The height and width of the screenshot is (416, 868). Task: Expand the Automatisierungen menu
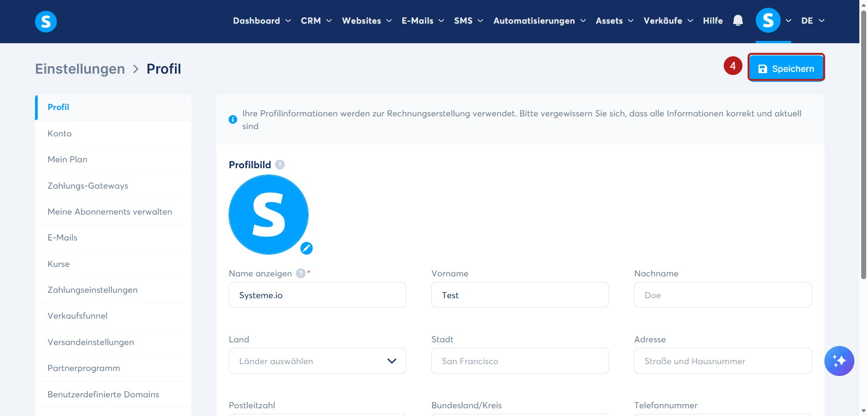[x=539, y=20]
